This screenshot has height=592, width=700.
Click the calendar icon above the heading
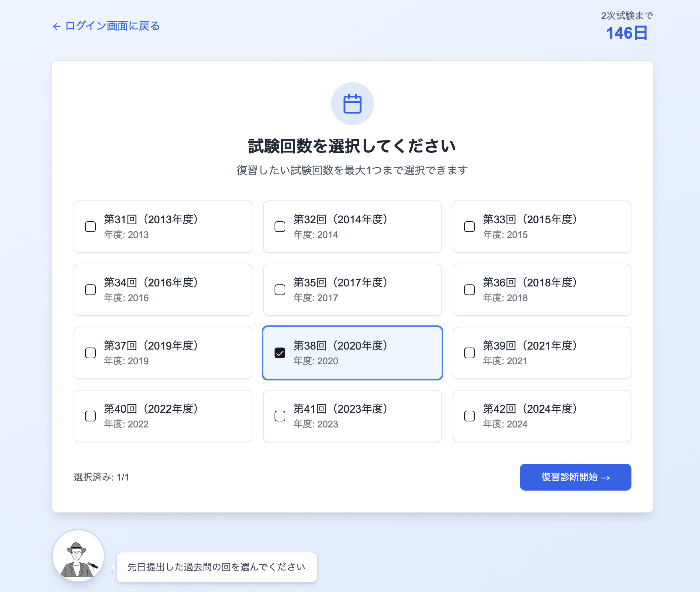(352, 104)
